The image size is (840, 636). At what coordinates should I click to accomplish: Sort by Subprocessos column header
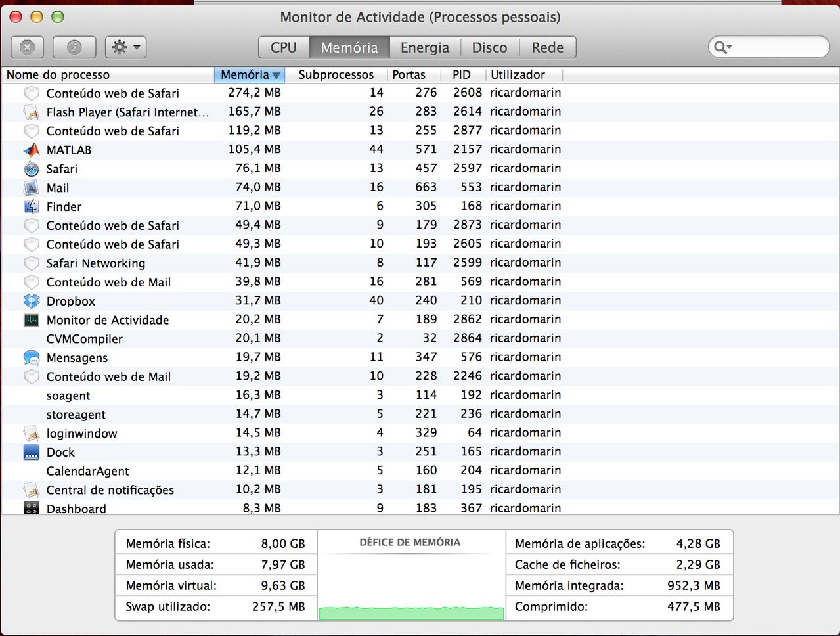(336, 75)
